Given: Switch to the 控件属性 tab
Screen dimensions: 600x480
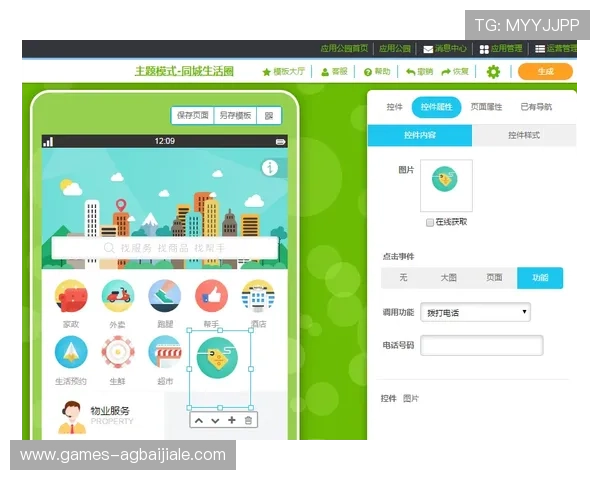Looking at the screenshot, I should coord(436,107).
